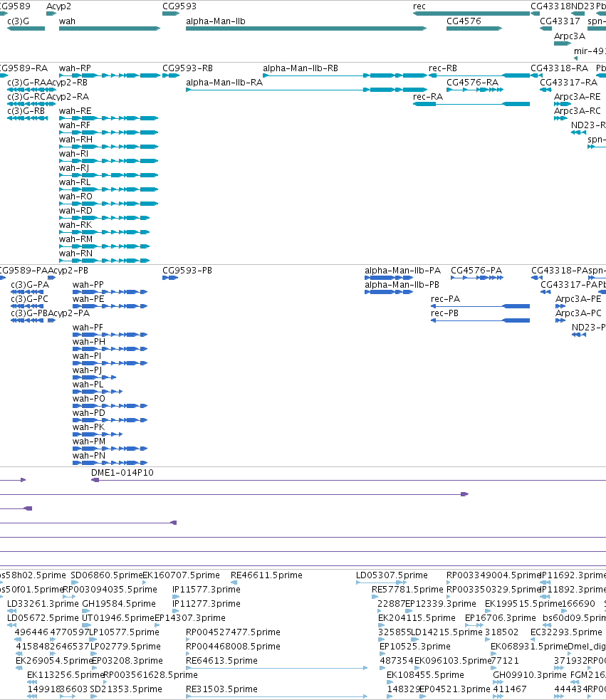
Task: Open the Arpc3A-PE protein label
Action: (578, 299)
